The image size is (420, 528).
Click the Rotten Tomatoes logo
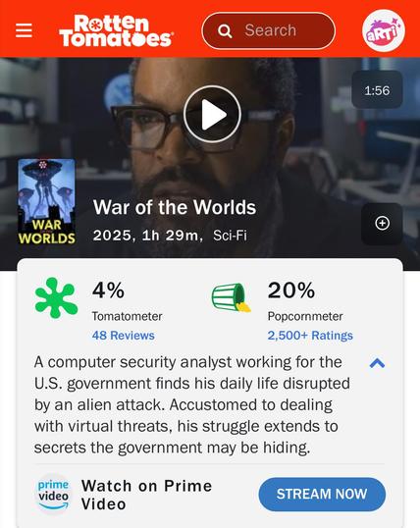click(116, 30)
